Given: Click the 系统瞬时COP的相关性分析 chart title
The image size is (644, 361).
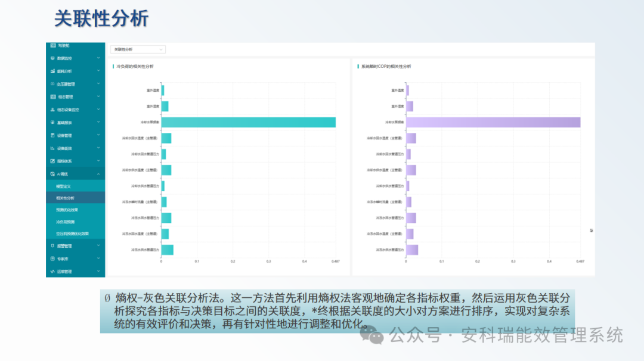Looking at the screenshot, I should (386, 67).
